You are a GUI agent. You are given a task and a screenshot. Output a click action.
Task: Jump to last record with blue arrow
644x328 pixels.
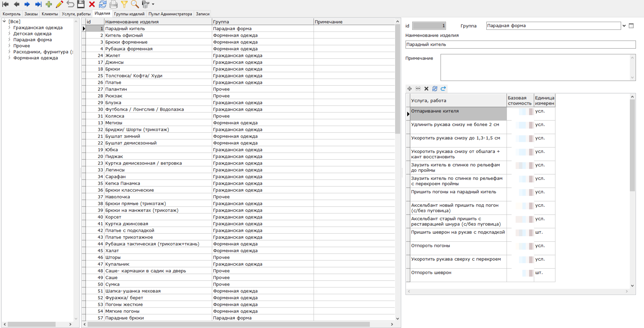coord(38,4)
